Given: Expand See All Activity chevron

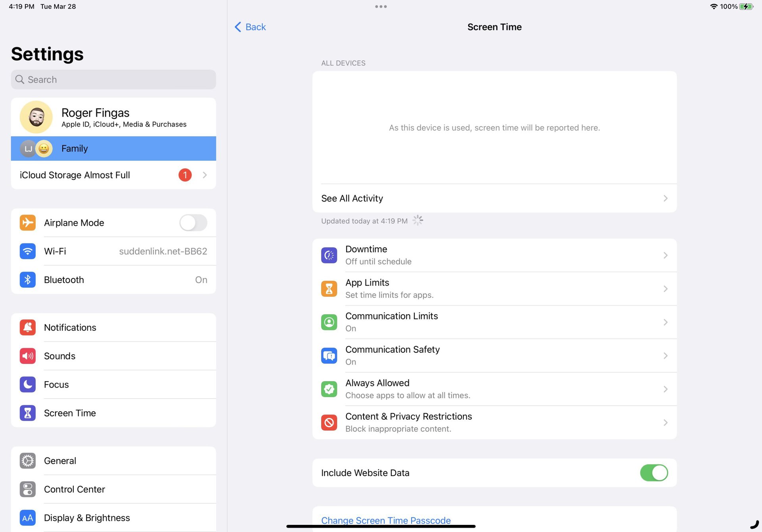Looking at the screenshot, I should [665, 198].
